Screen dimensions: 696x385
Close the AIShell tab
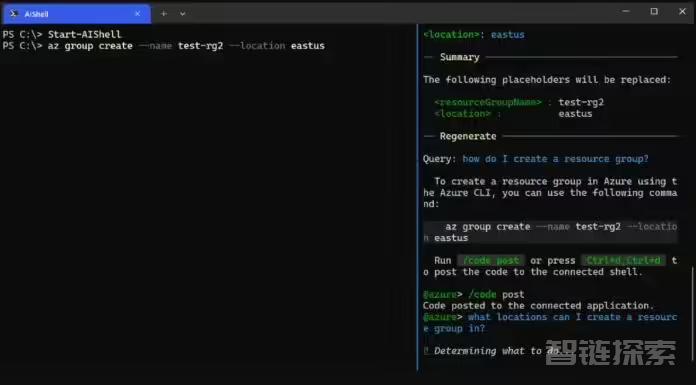[138, 14]
